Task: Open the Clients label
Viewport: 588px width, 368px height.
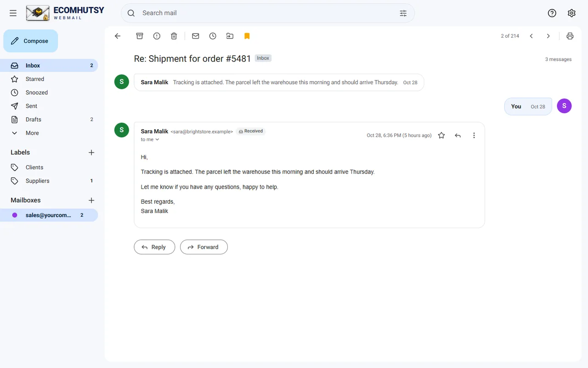Action: (49, 167)
